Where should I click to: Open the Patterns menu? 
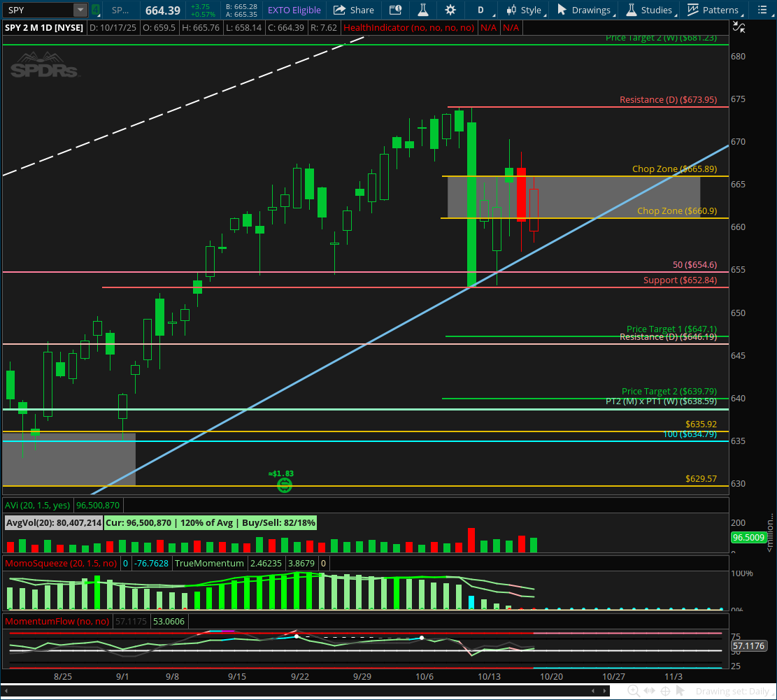715,10
